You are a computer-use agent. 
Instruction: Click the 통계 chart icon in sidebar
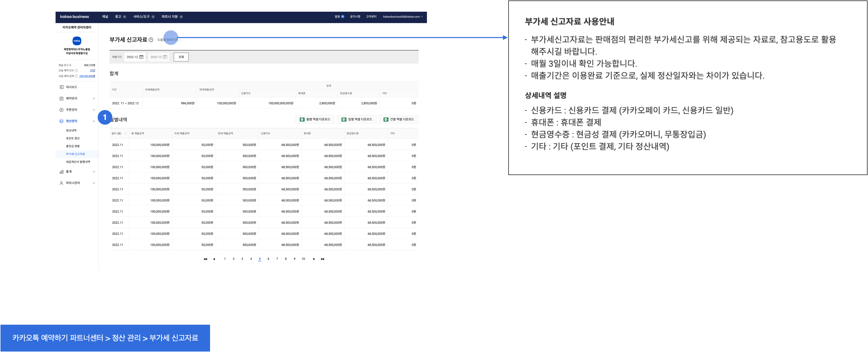coord(61,172)
